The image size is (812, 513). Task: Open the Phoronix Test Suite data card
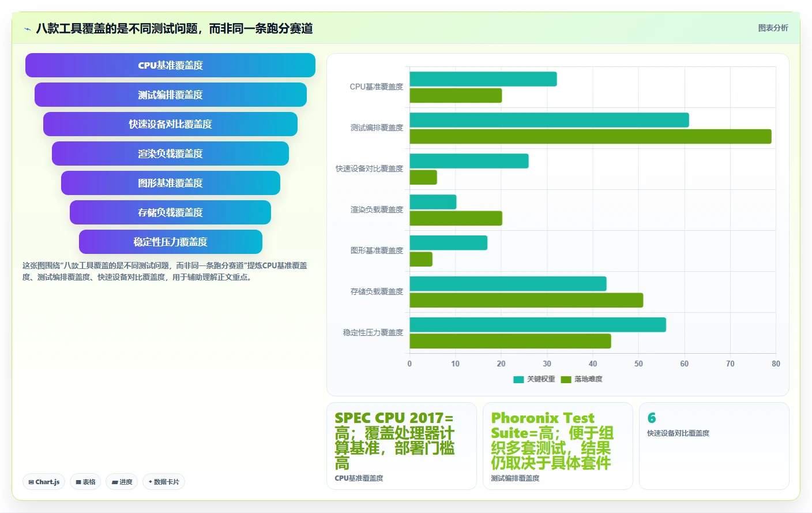point(558,446)
